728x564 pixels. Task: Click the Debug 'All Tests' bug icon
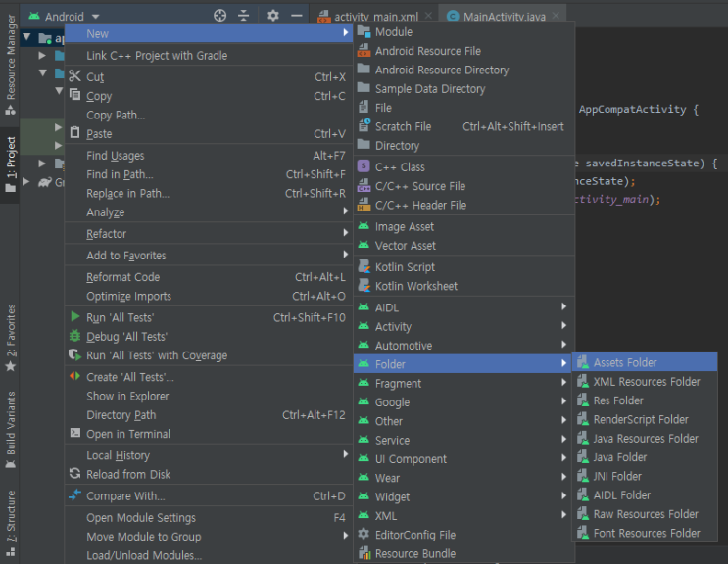coord(75,336)
